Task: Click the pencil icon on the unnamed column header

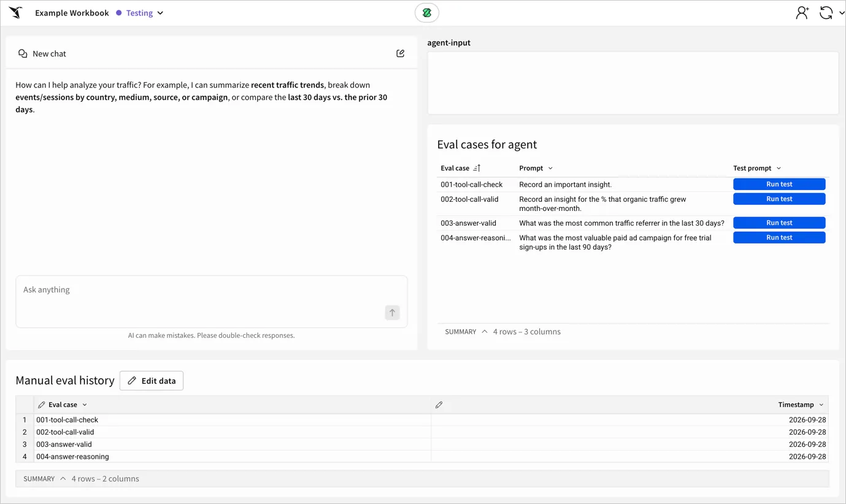Action: (439, 405)
